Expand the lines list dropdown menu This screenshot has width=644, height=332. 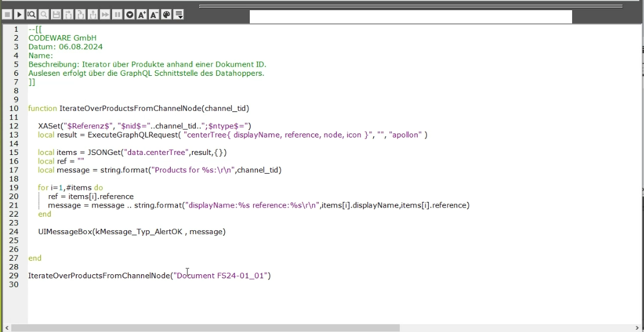pyautogui.click(x=179, y=15)
